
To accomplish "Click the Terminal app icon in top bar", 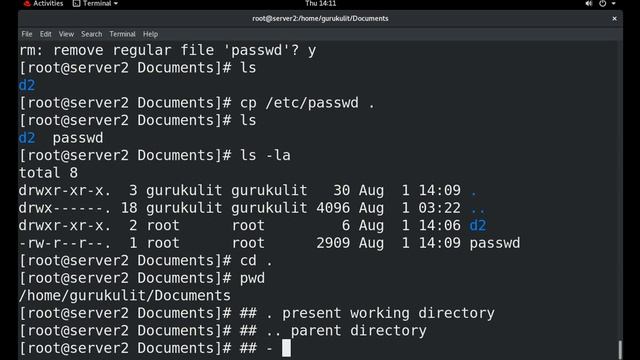I will (x=76, y=4).
